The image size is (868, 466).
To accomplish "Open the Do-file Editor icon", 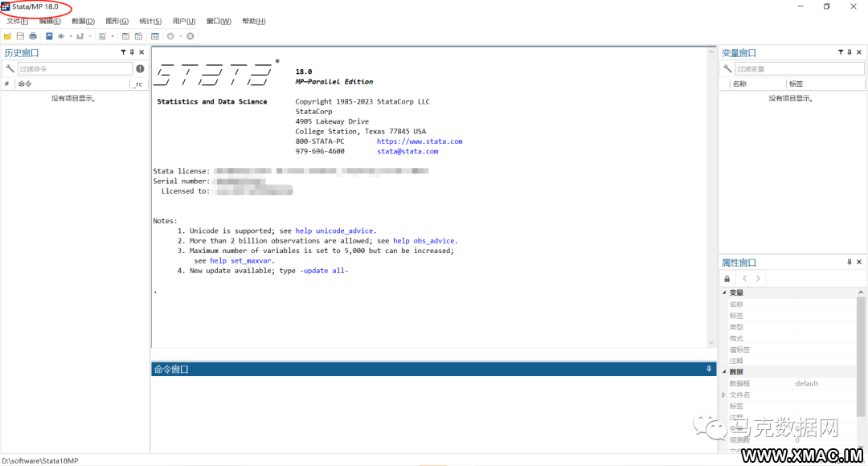I will (102, 36).
